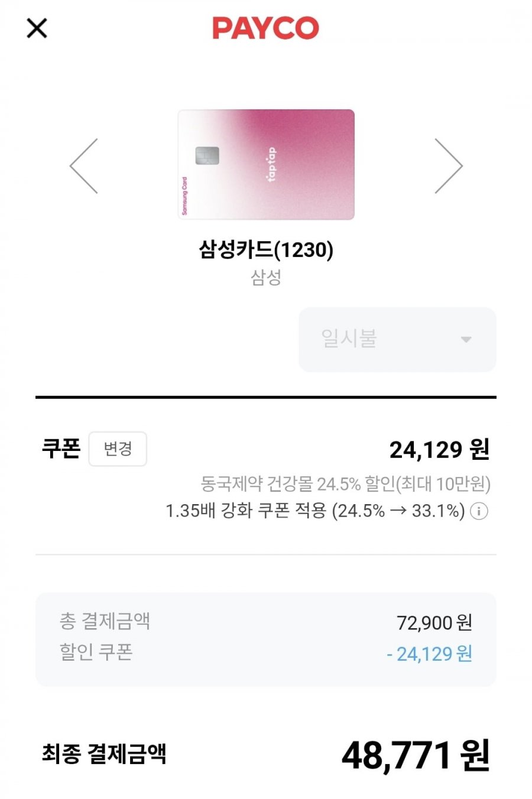
Task: Tap the chip on the card image
Action: (x=207, y=155)
